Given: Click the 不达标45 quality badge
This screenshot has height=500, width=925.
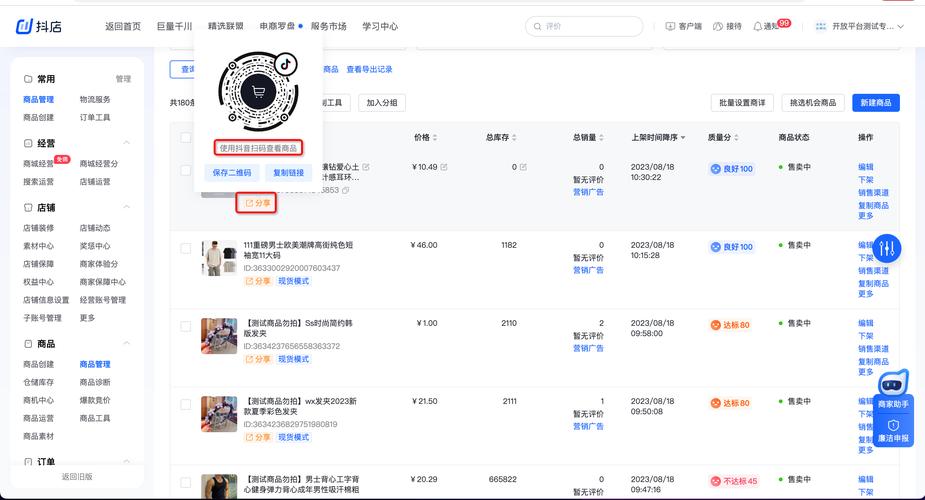Looking at the screenshot, I should click(734, 481).
